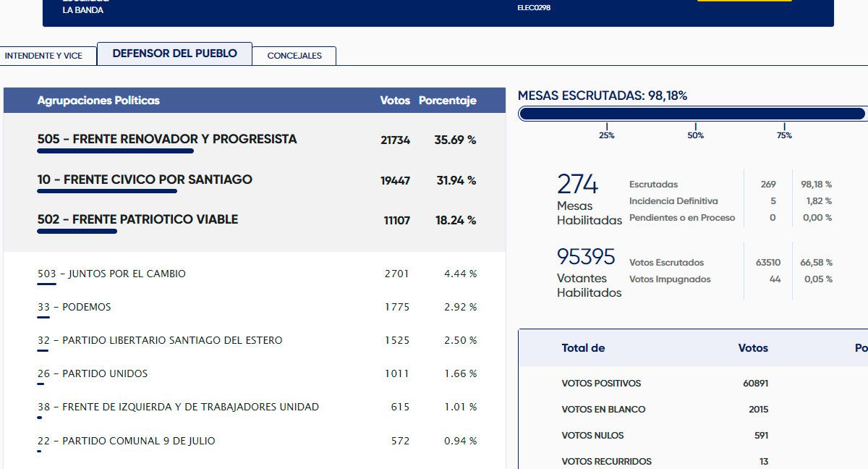Open the Concejales tab

coord(294,56)
